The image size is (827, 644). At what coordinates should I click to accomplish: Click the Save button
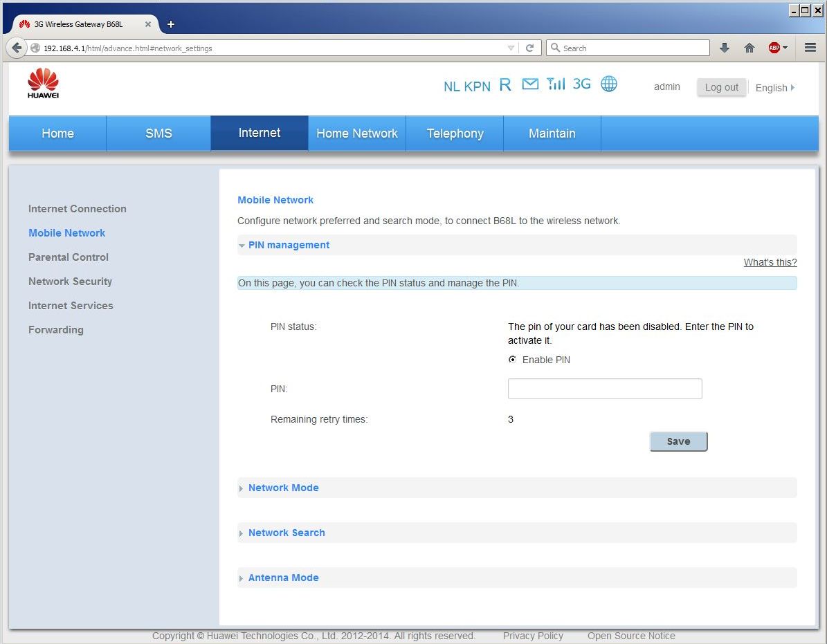click(679, 441)
